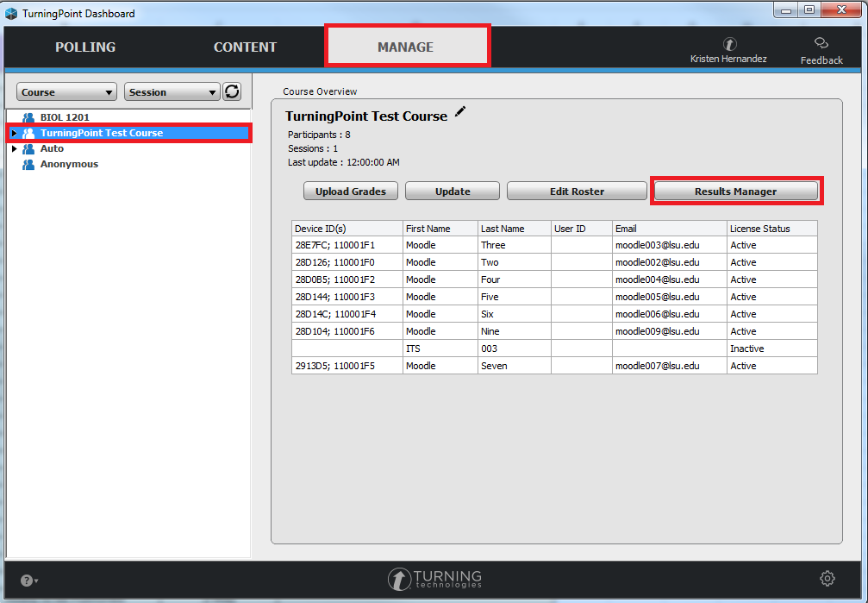
Task: Select the MANAGE tab
Action: pyautogui.click(x=407, y=47)
